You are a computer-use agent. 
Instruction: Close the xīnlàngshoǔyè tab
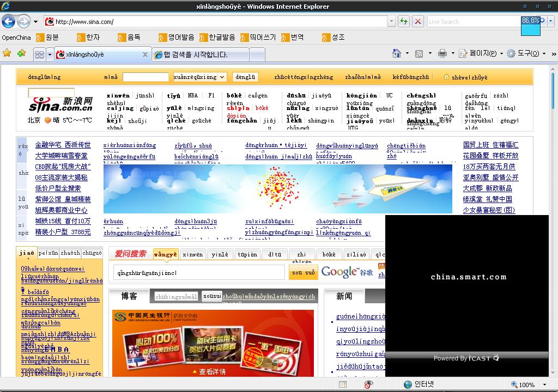click(145, 54)
